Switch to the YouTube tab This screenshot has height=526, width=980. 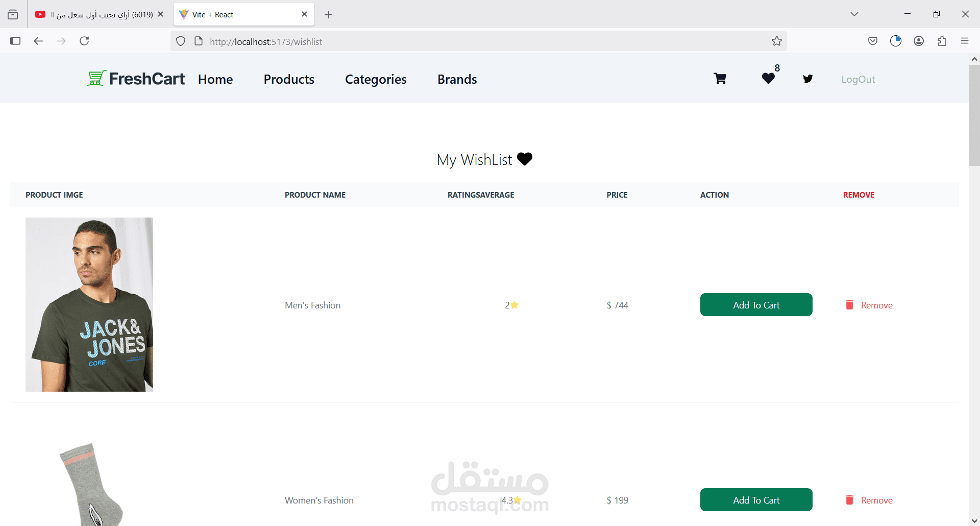(100, 14)
